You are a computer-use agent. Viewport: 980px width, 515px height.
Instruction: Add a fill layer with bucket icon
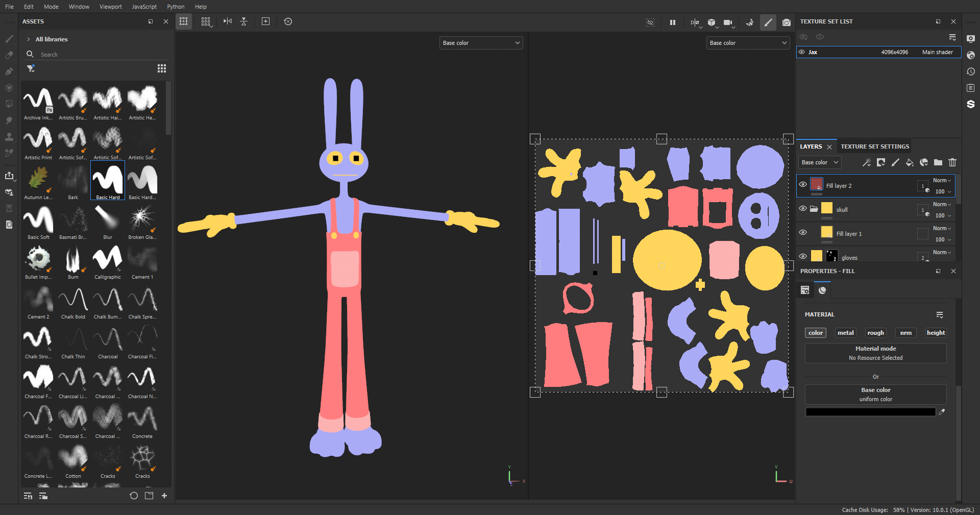[910, 162]
